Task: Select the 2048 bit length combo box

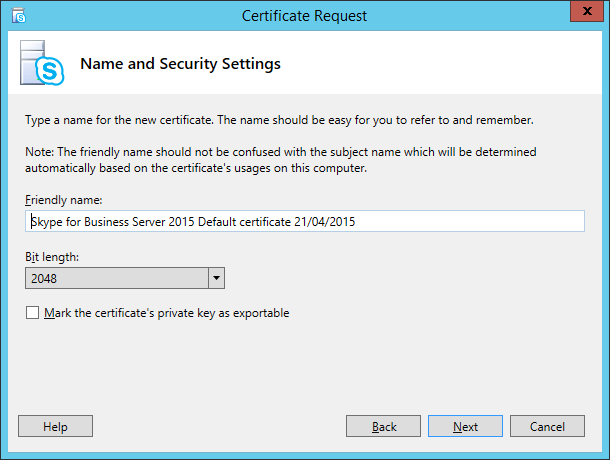Action: [x=125, y=278]
